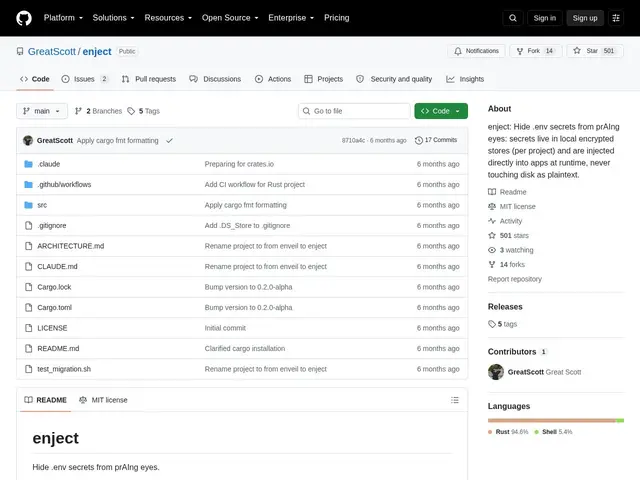The width and height of the screenshot is (640, 480).
Task: Switch to Security and quality tab
Action: [x=394, y=79]
